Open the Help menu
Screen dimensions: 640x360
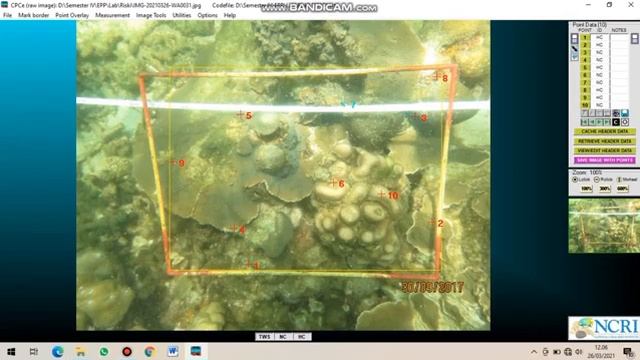[x=230, y=15]
